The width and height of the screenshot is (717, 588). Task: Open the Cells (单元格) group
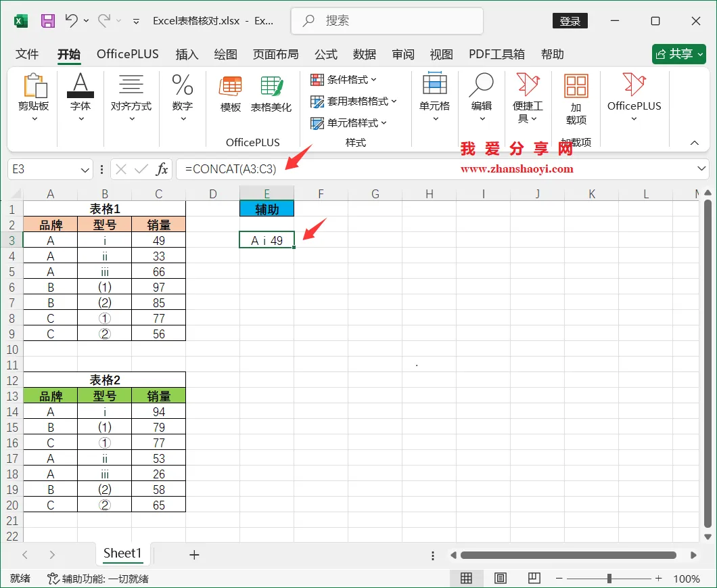(434, 97)
